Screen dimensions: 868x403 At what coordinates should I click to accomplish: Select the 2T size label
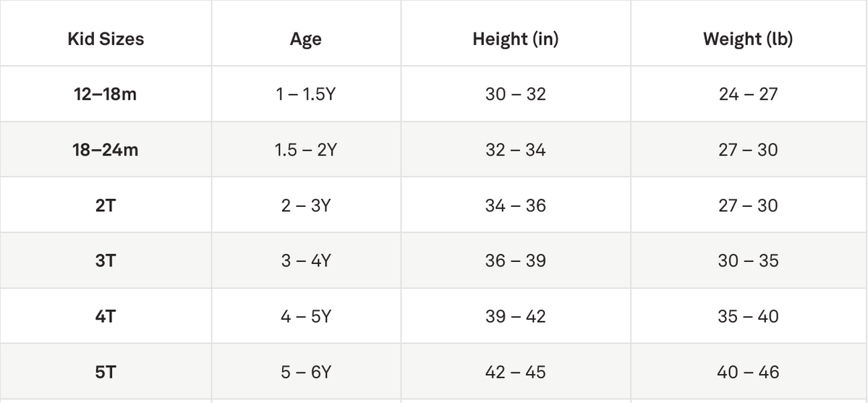tap(106, 205)
